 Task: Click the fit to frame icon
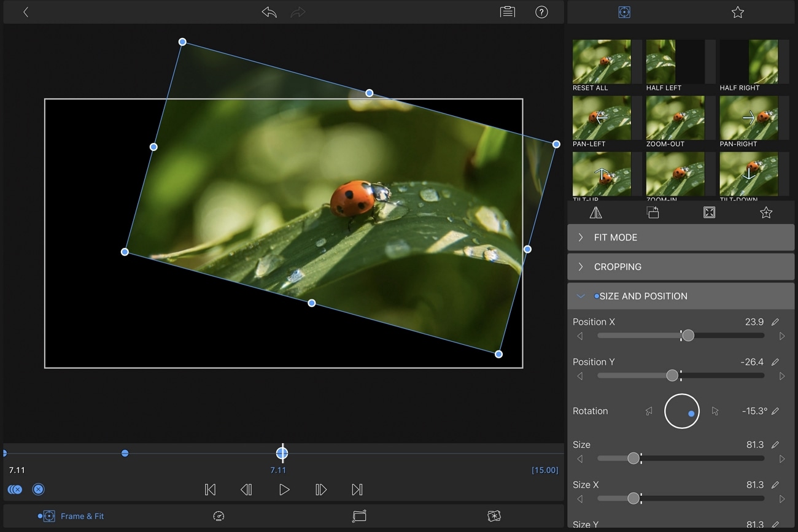coord(709,212)
